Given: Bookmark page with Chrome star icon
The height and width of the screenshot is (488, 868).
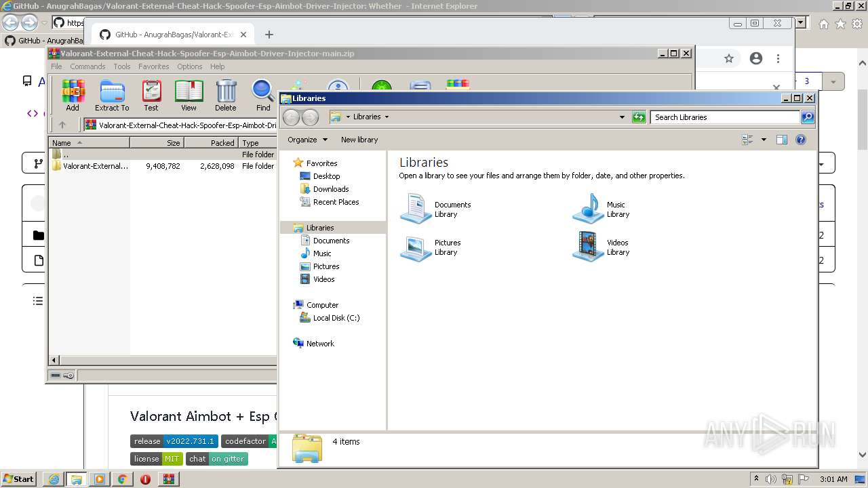Looking at the screenshot, I should coord(729,58).
